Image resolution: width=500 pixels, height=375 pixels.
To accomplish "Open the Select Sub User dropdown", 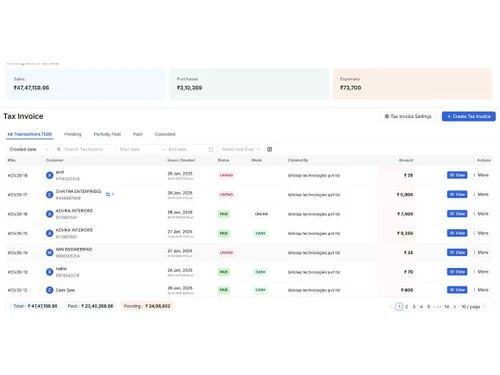I will point(241,149).
